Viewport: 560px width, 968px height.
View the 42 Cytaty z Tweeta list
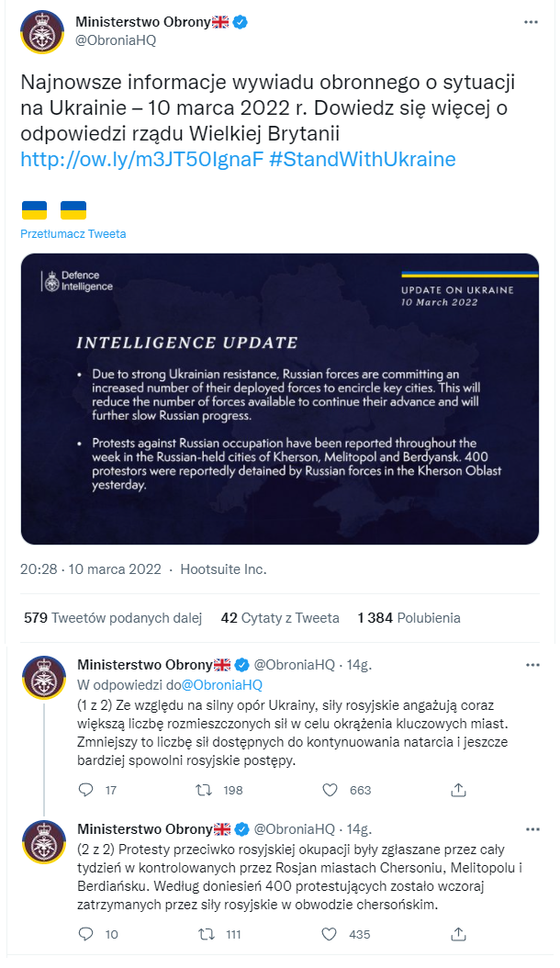[x=280, y=618]
